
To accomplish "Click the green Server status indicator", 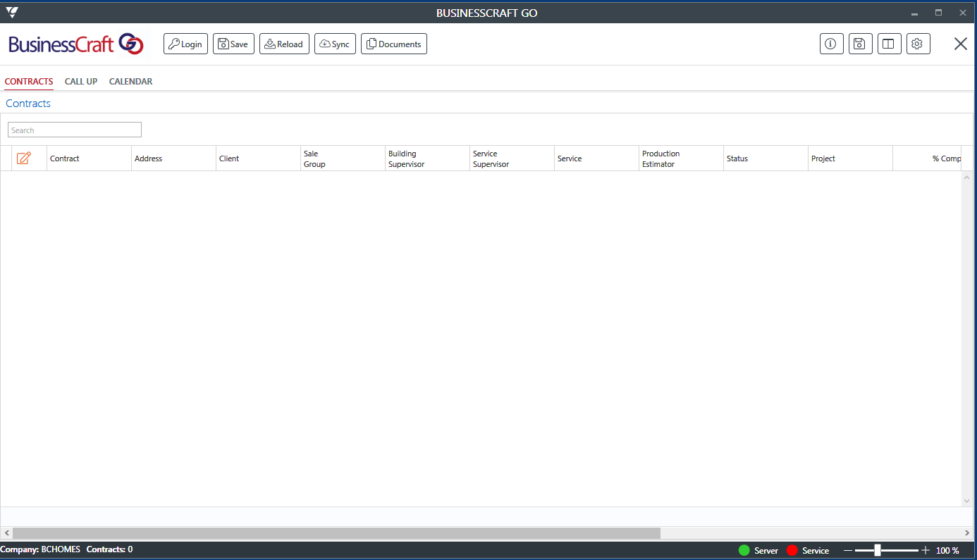I will 744,550.
